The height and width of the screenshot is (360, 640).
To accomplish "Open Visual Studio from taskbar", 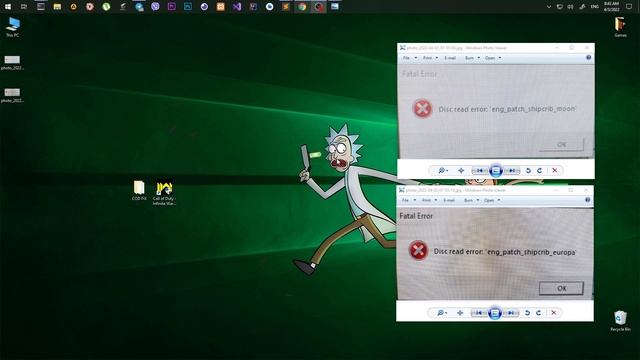I will click(237, 7).
